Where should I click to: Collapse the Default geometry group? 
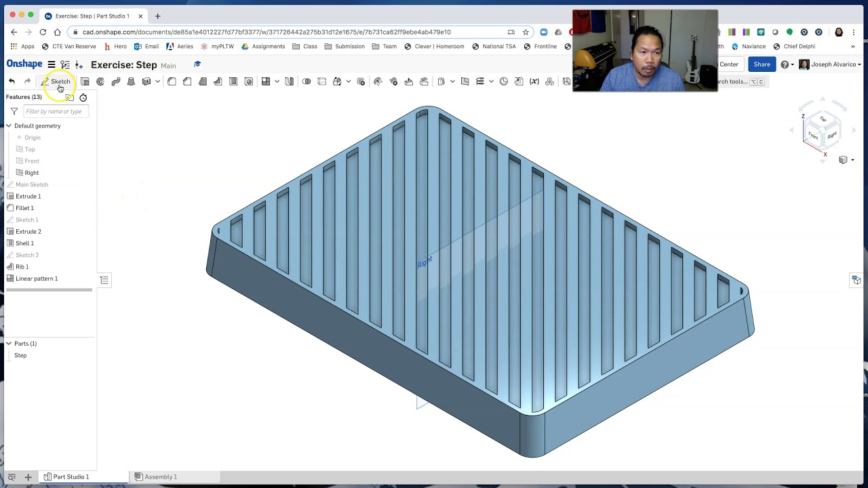(x=9, y=126)
